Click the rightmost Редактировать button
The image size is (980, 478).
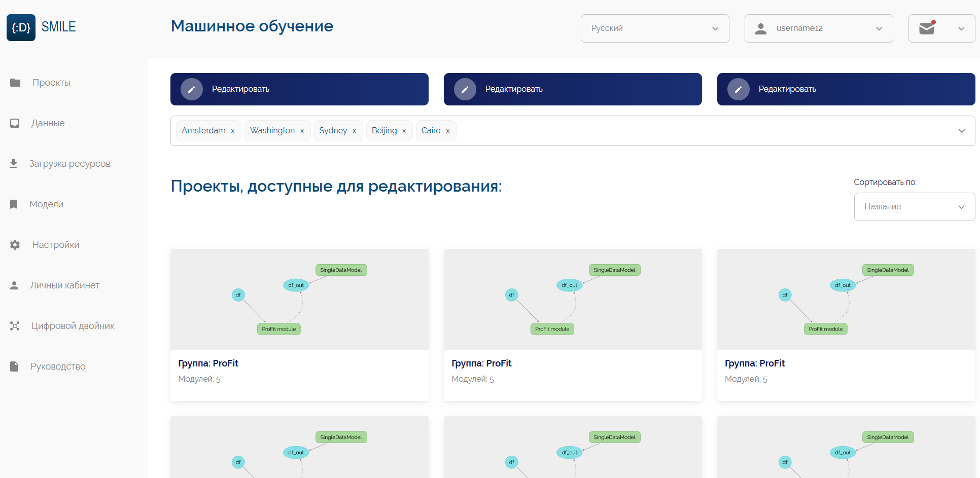(846, 89)
